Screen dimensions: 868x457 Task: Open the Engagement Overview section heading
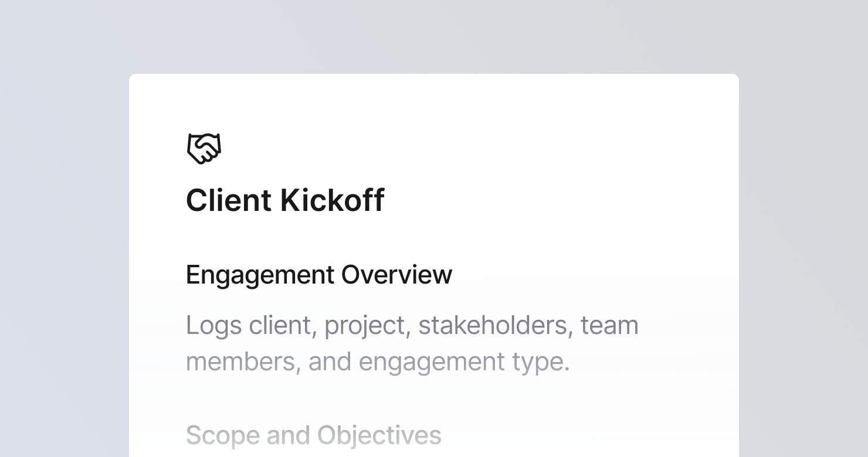pos(319,275)
